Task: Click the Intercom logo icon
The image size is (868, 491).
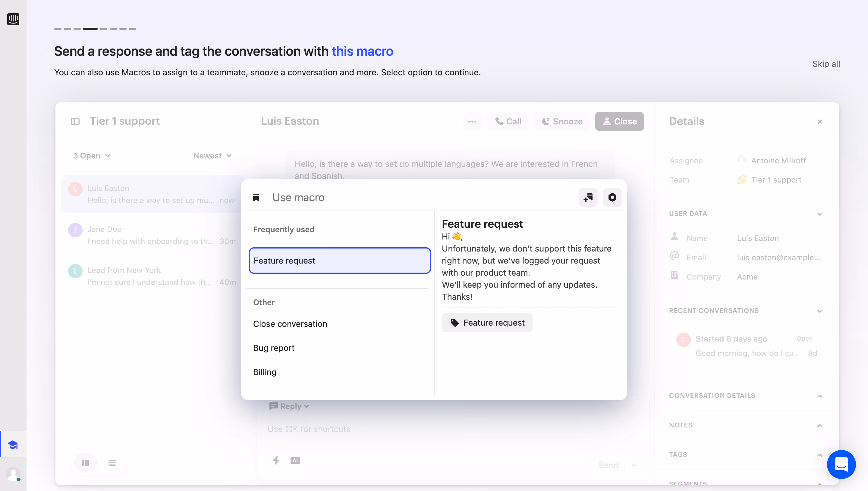Action: click(13, 19)
